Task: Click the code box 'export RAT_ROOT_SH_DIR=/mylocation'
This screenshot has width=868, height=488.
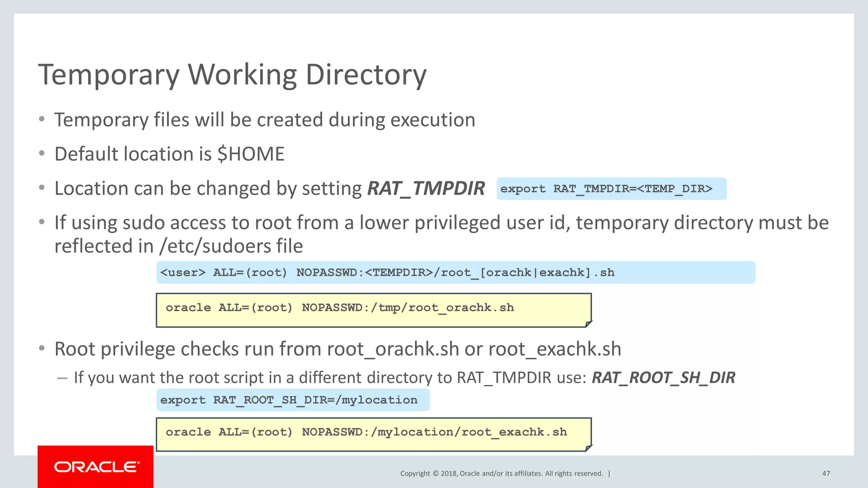Action: point(293,400)
